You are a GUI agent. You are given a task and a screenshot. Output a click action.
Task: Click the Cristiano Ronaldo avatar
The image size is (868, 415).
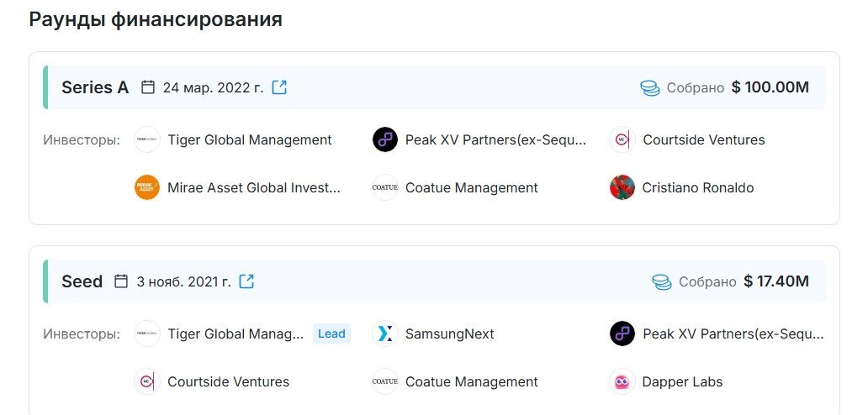pyautogui.click(x=622, y=187)
